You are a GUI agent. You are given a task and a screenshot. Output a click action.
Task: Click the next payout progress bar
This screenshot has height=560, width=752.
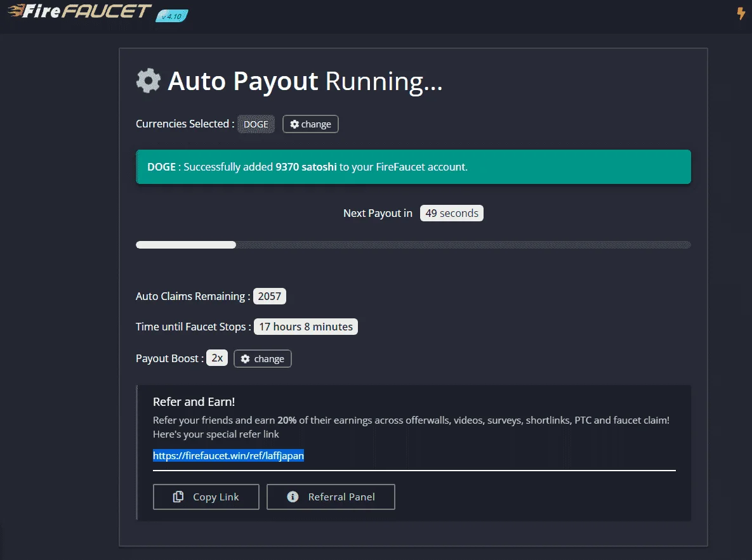pyautogui.click(x=413, y=245)
